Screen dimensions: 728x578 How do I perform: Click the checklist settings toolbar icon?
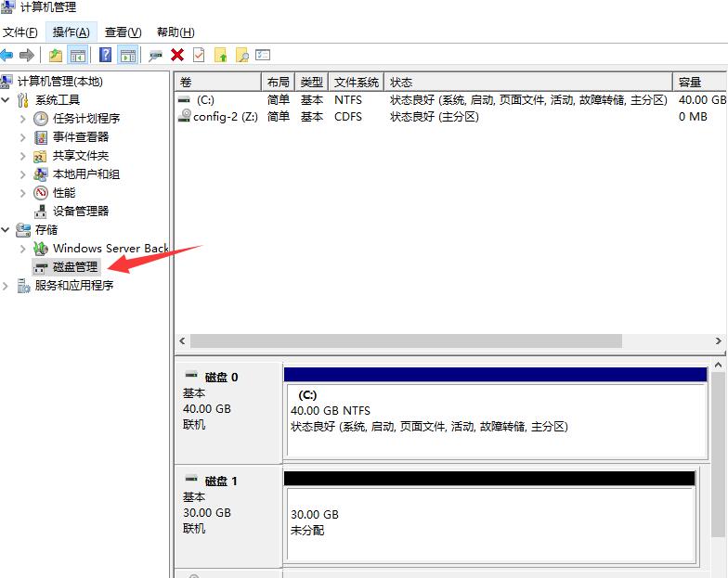click(x=263, y=55)
